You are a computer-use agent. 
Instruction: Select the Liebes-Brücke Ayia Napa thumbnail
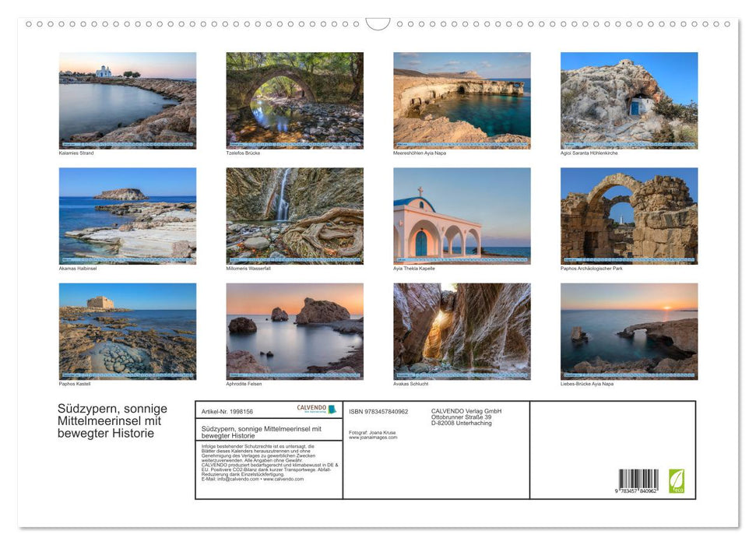(x=629, y=331)
